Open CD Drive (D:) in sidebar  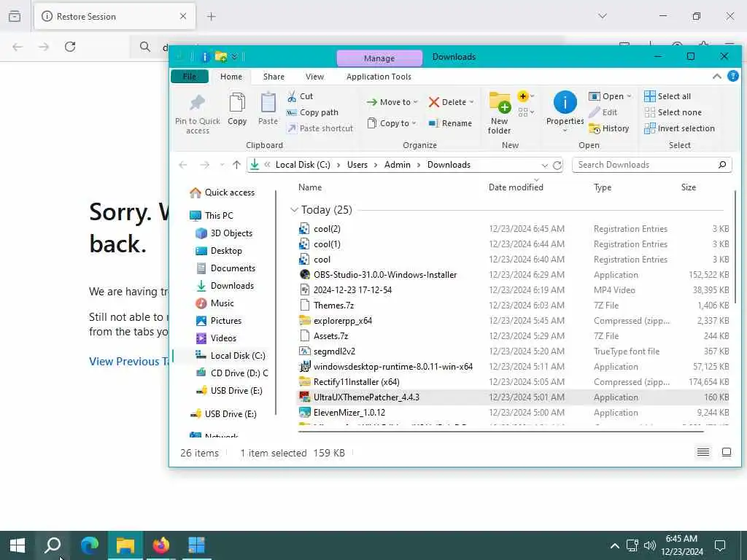232,373
